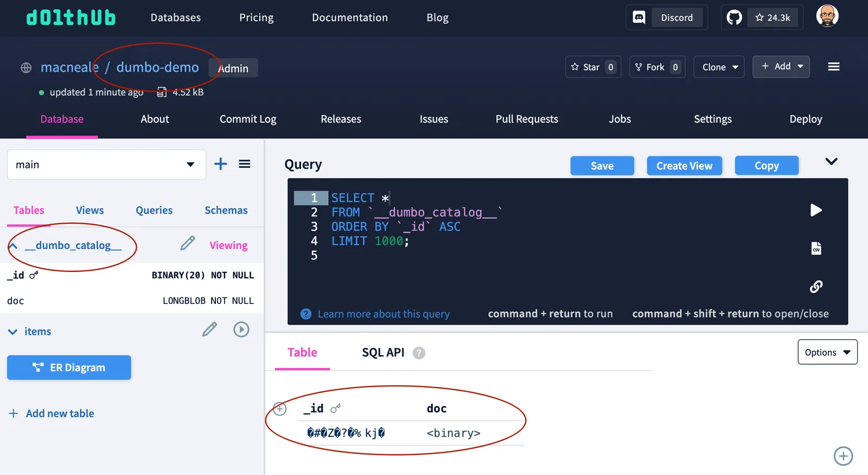
Task: Open Learn more about this query link
Action: (384, 314)
